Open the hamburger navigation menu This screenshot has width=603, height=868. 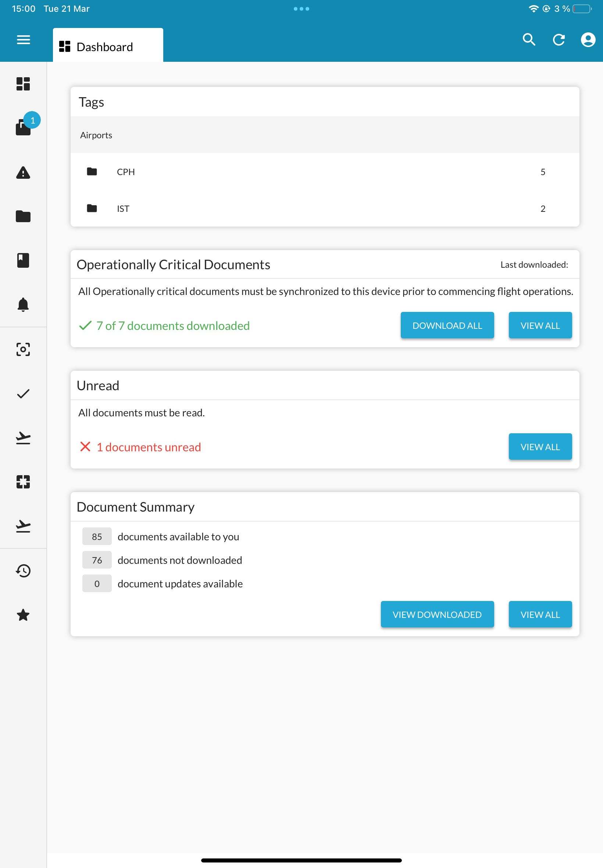pyautogui.click(x=24, y=39)
